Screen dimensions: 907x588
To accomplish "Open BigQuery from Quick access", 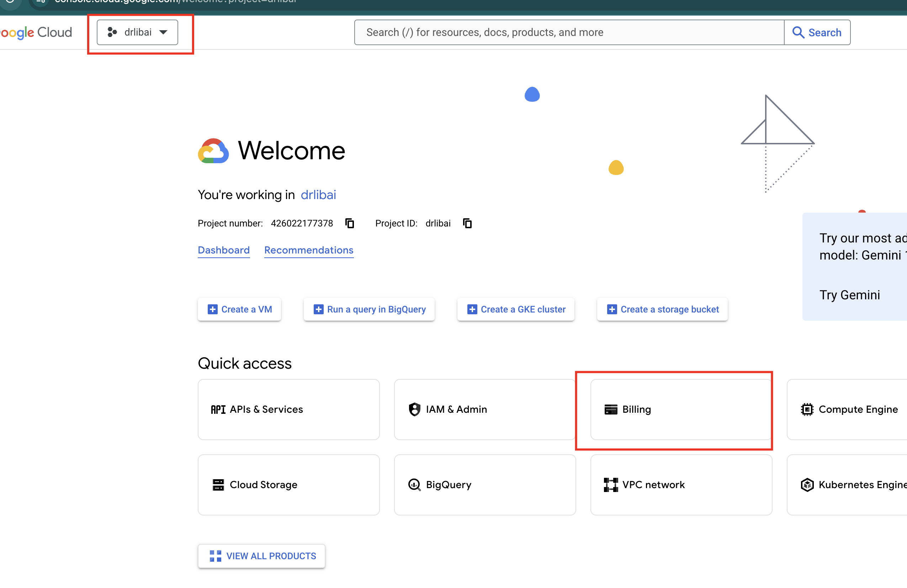I will point(484,485).
